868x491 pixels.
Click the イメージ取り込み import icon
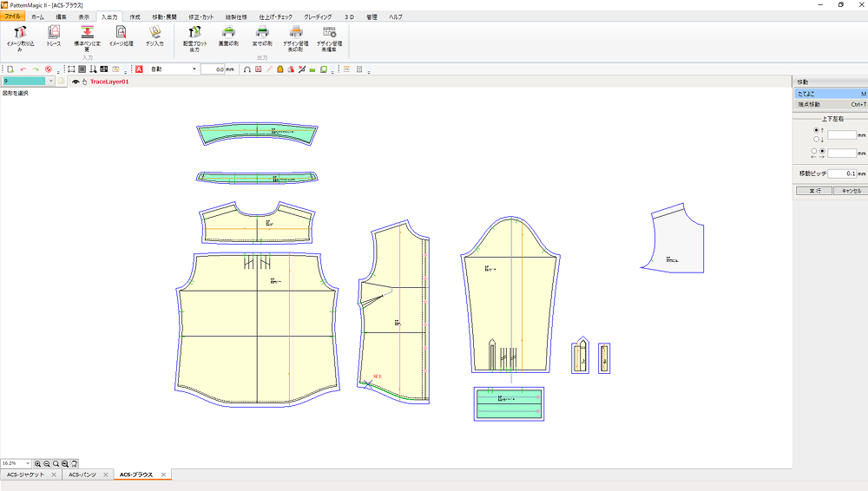(x=19, y=33)
